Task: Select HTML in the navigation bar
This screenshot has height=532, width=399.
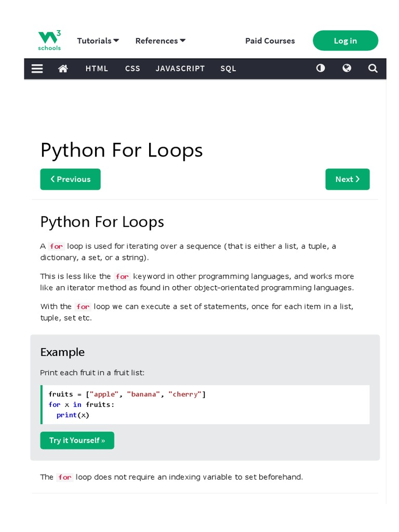Action: pyautogui.click(x=97, y=69)
